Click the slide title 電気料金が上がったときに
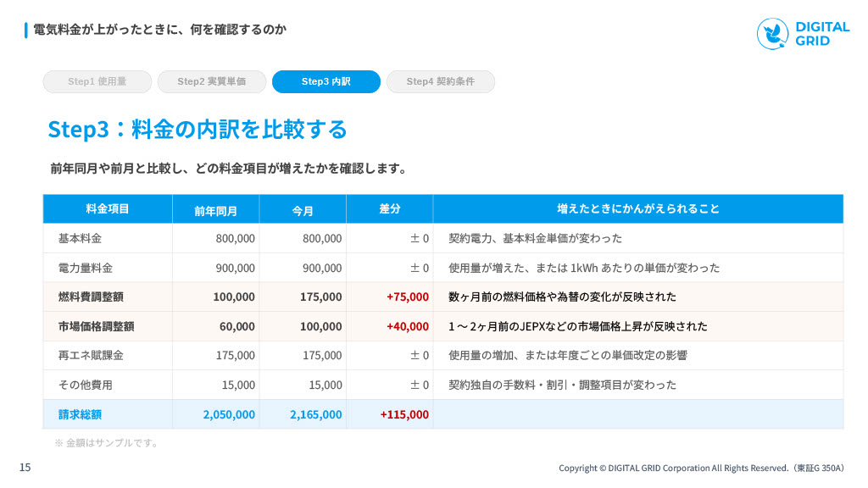The height and width of the screenshot is (488, 868). click(160, 30)
